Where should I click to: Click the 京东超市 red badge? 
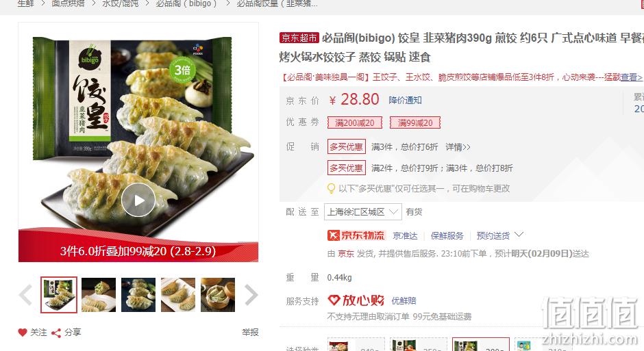point(299,38)
